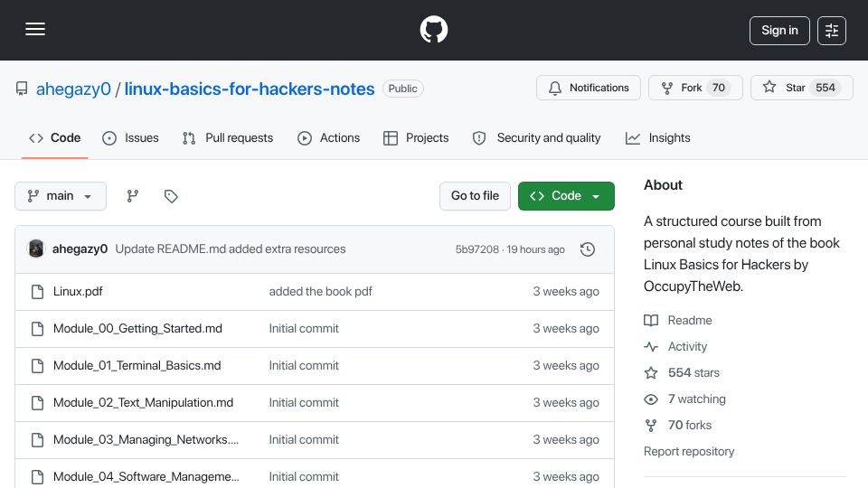This screenshot has height=488, width=868.
Task: Open the Readme link in About
Action: coord(678,320)
